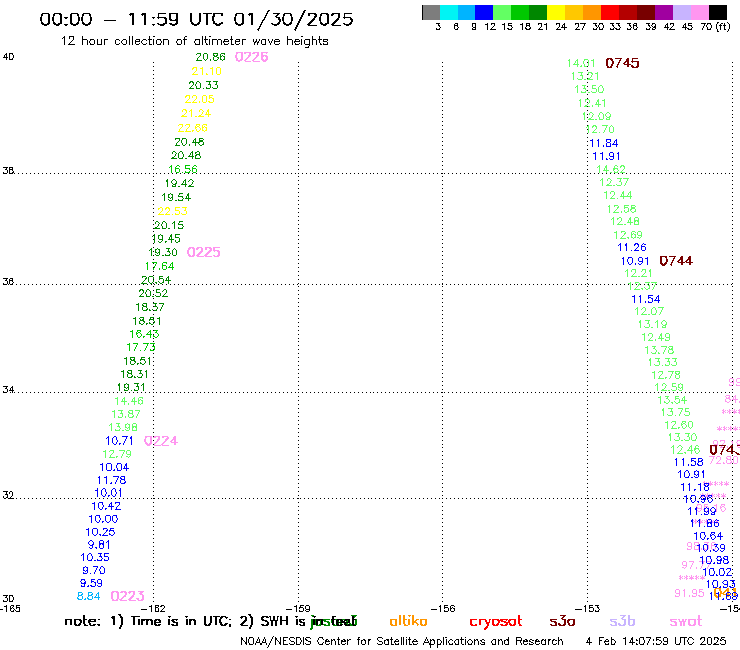740x650 pixels.
Task: Click the longitude axis label -162
Action: coord(153,609)
